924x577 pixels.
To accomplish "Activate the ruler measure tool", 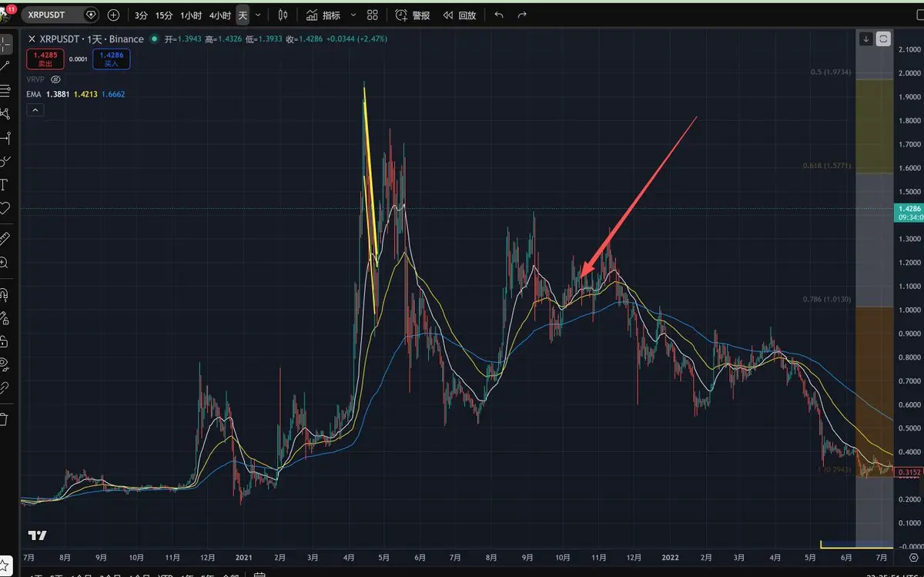I will point(4,238).
